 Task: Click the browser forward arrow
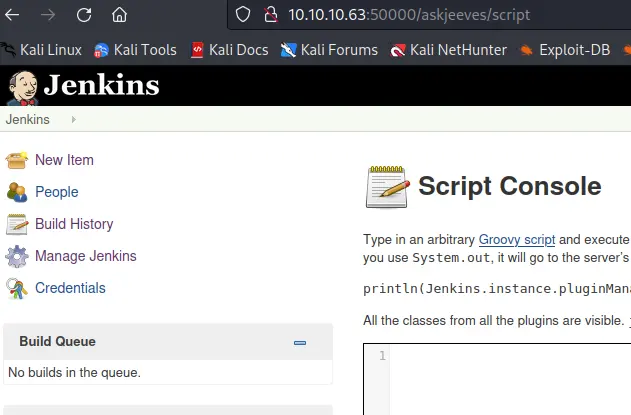coord(48,15)
